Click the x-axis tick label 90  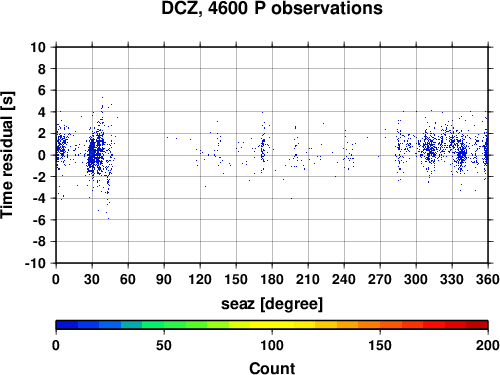[164, 279]
